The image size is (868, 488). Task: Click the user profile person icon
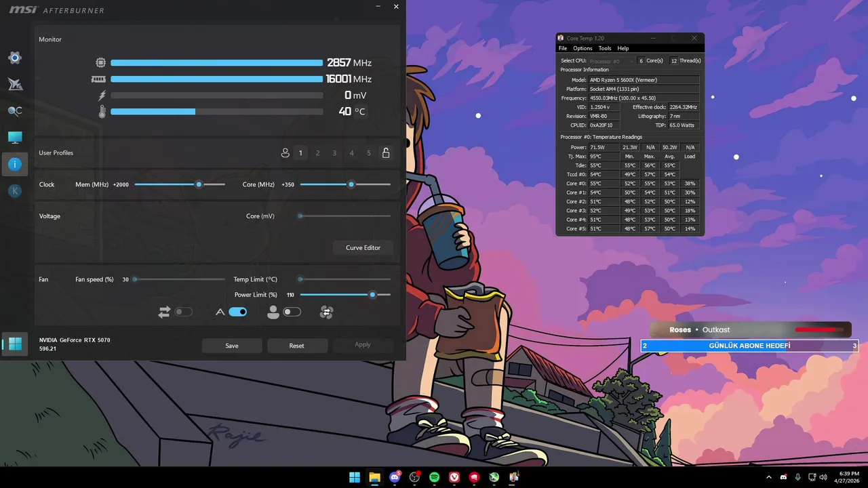(x=285, y=153)
